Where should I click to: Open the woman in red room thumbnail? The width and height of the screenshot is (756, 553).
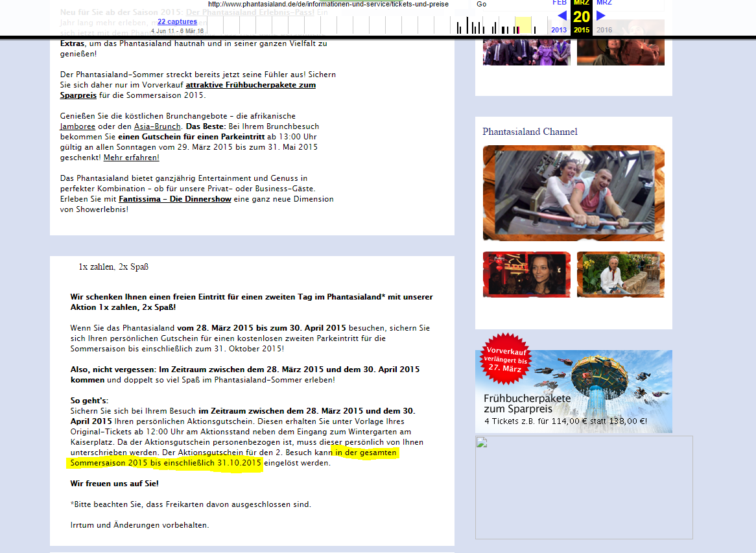(x=526, y=274)
